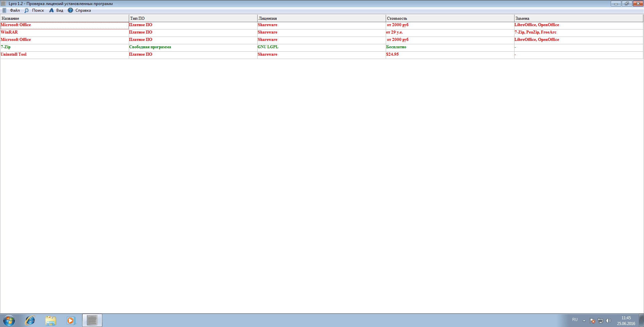The width and height of the screenshot is (644, 327).
Task: Click Shareware in the WinRAR row
Action: coord(321,33)
